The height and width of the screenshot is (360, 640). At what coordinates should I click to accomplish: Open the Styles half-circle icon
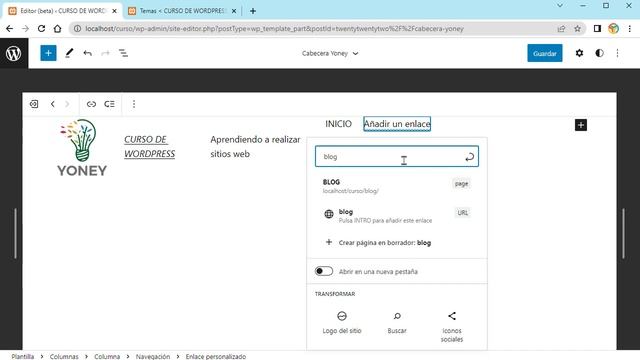pyautogui.click(x=599, y=53)
